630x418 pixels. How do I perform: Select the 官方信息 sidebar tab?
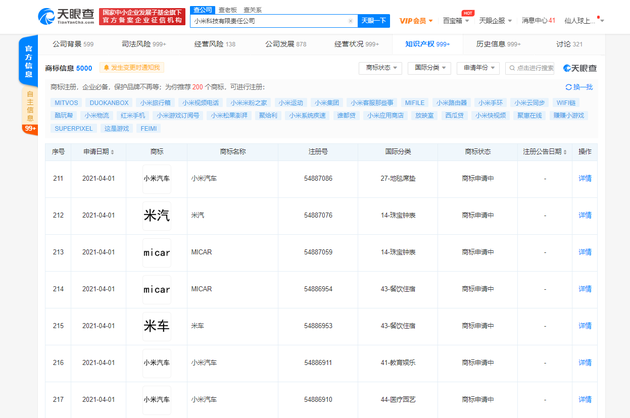[28, 60]
